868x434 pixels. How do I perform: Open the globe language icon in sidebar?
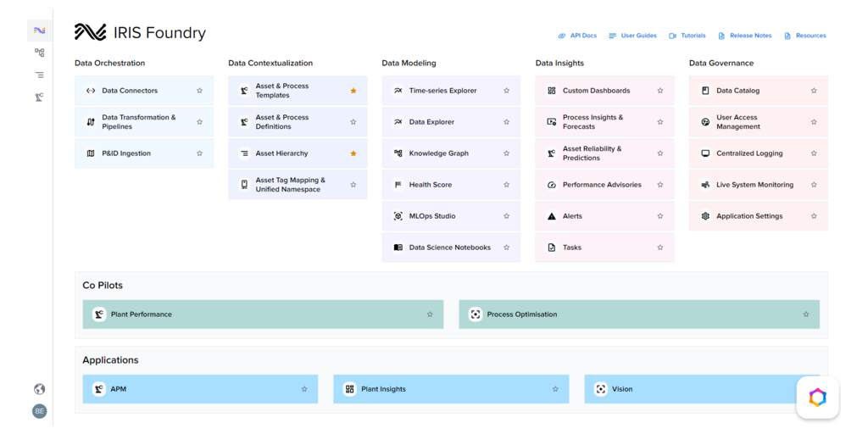(39, 389)
